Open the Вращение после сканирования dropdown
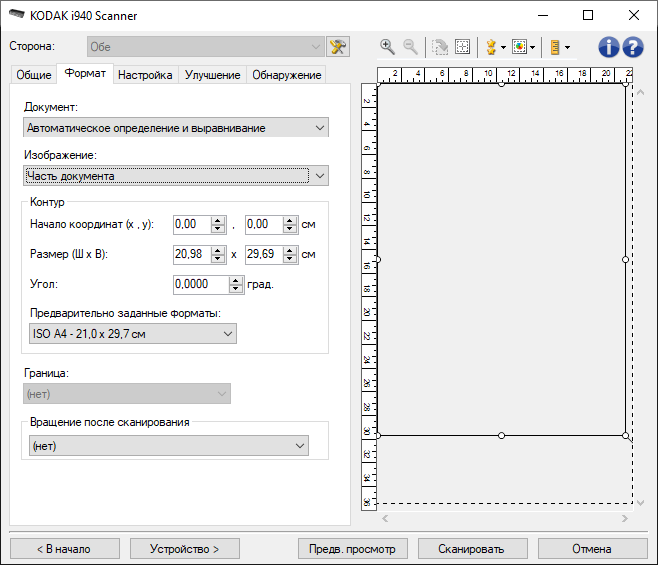Viewport: 658px width, 565px height. click(166, 446)
